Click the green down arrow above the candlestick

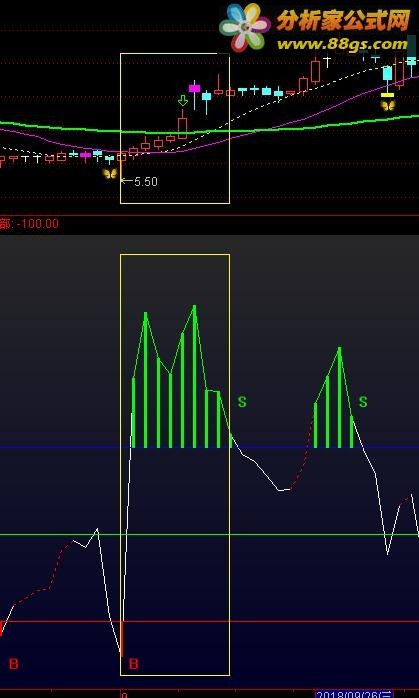183,100
